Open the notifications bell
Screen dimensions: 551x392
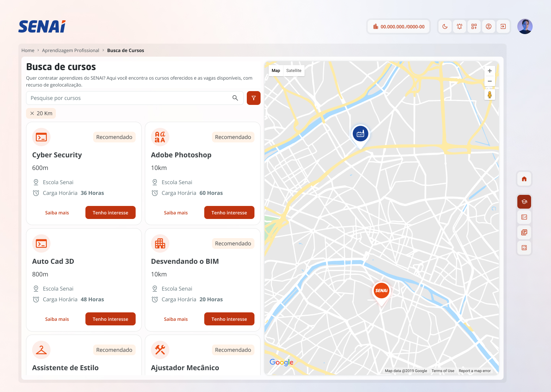tap(459, 26)
